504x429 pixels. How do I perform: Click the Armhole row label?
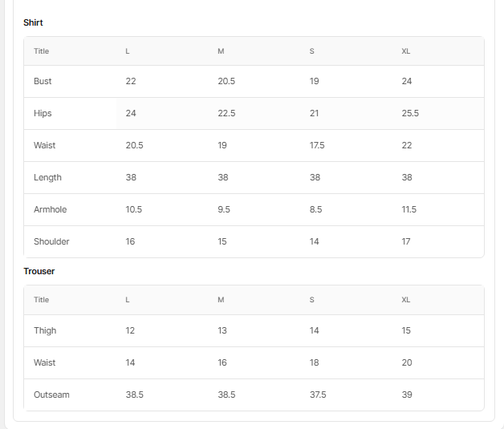(x=50, y=209)
